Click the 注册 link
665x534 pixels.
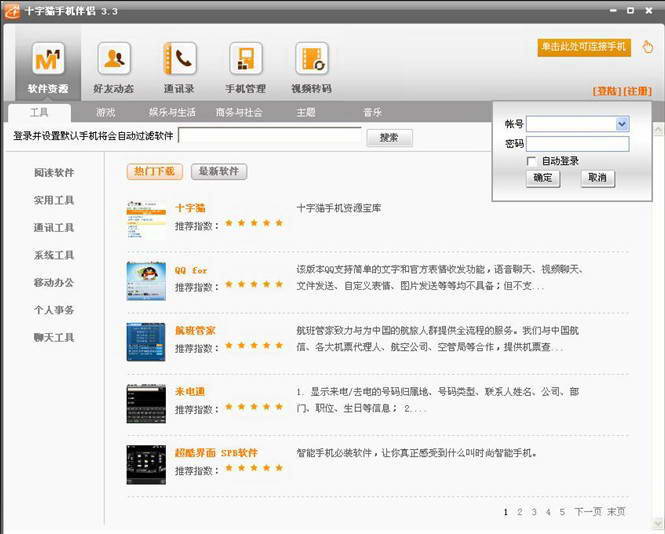pos(637,91)
